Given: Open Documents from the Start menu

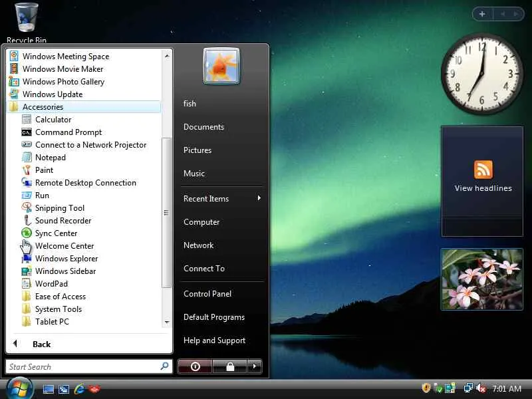Looking at the screenshot, I should [203, 127].
